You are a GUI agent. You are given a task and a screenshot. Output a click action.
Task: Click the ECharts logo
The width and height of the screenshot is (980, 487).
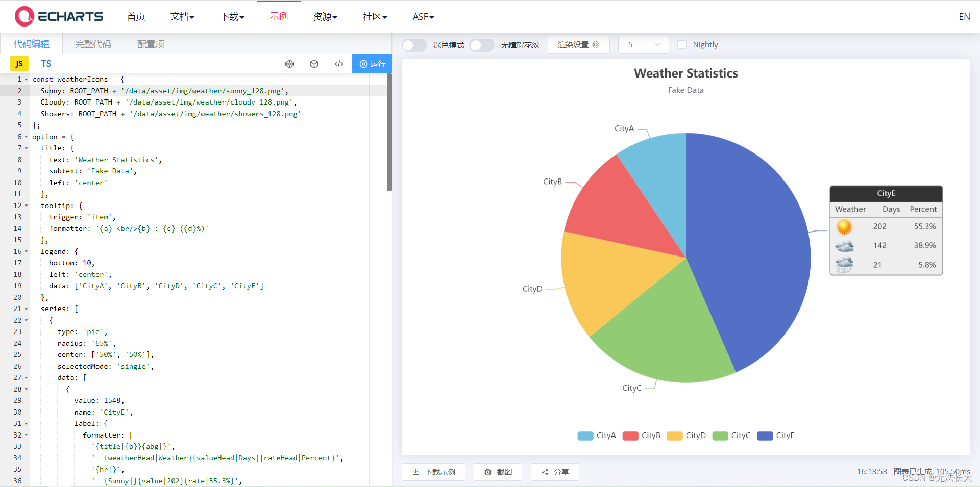point(59,16)
